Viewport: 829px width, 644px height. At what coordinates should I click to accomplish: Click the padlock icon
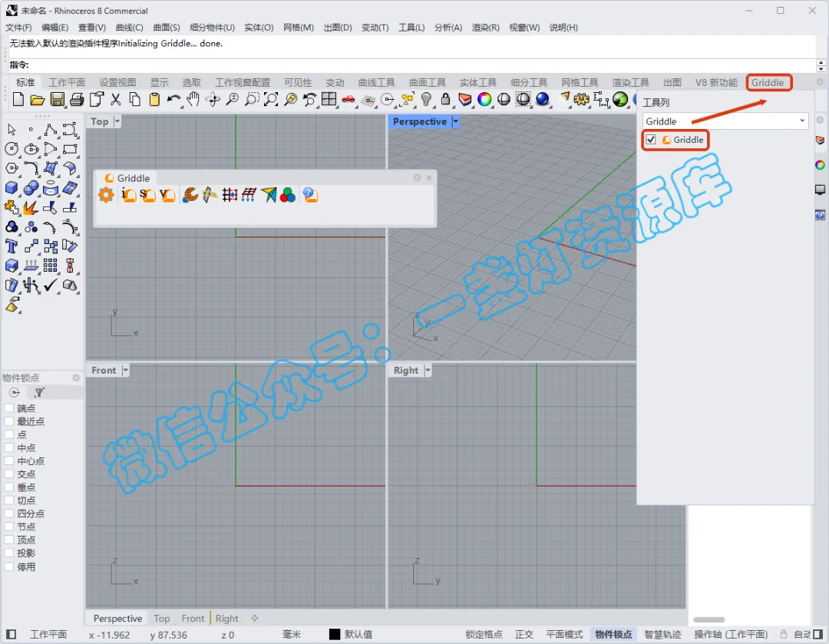445,99
